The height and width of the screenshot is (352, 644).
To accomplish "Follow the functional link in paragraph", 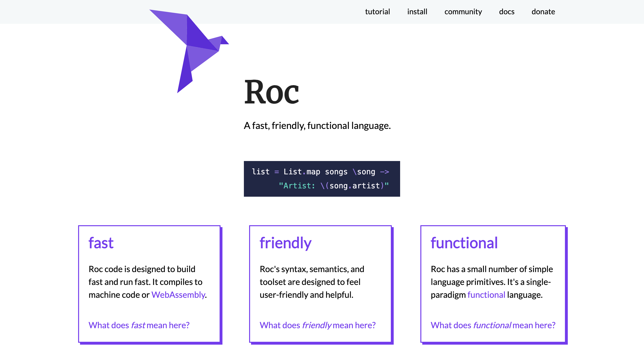I will [x=486, y=295].
